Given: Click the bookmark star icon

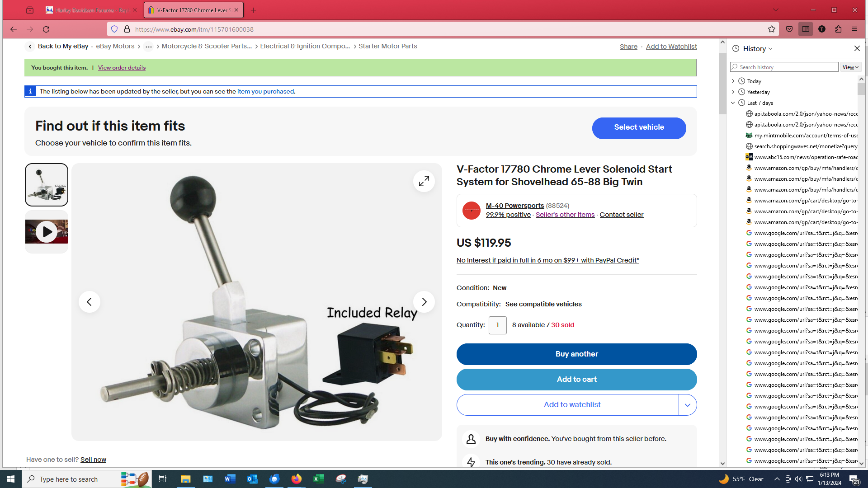Looking at the screenshot, I should 771,29.
